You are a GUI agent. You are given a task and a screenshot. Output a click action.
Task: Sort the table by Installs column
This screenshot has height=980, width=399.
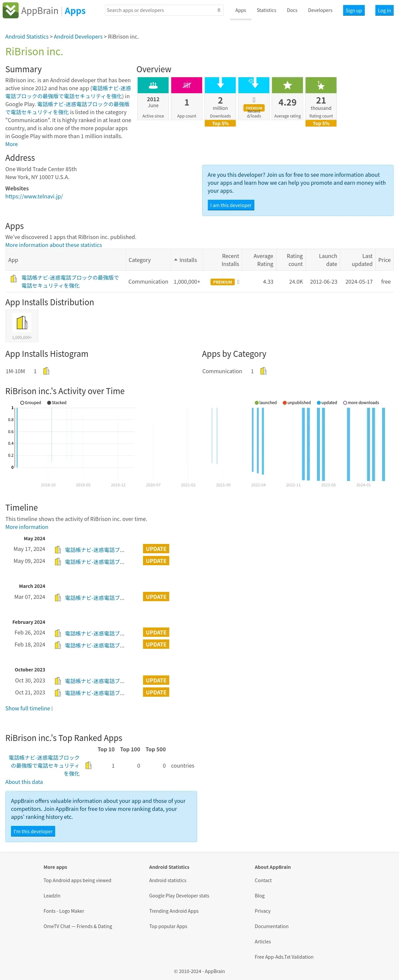pos(187,260)
